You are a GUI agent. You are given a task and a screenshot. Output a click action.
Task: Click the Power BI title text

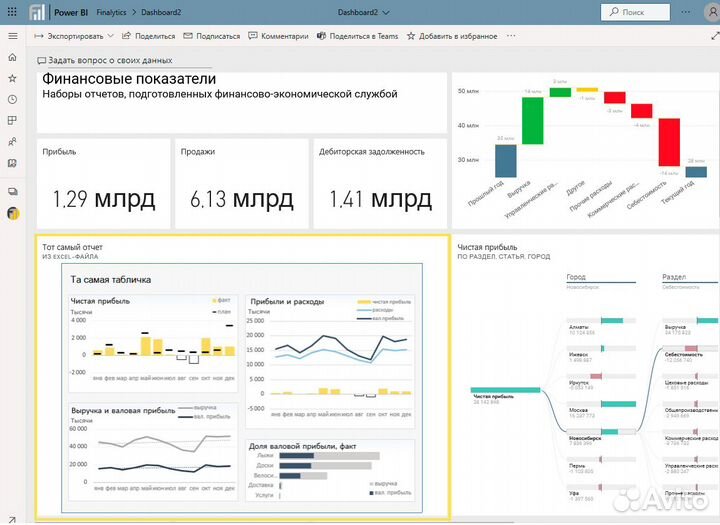(71, 12)
